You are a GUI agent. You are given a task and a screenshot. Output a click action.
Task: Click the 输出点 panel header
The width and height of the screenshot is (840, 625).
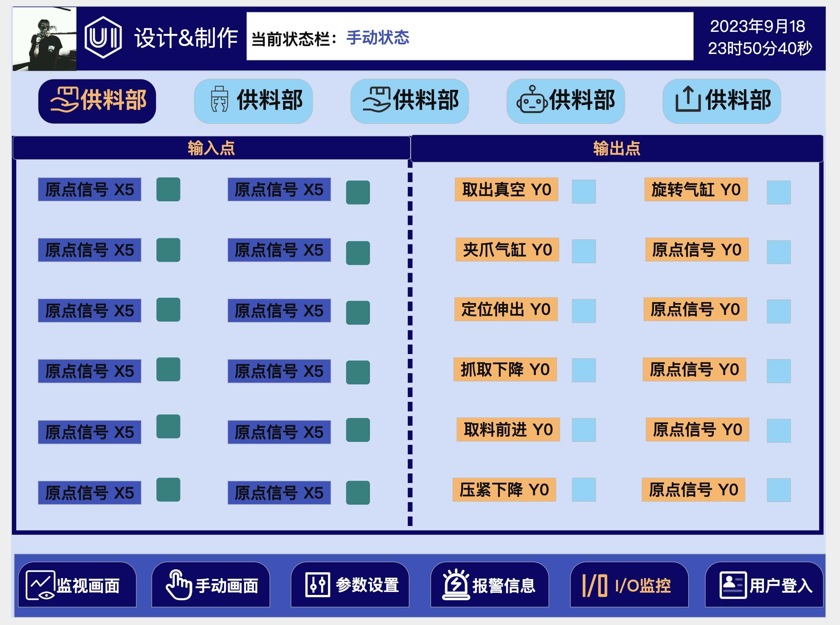[617, 148]
